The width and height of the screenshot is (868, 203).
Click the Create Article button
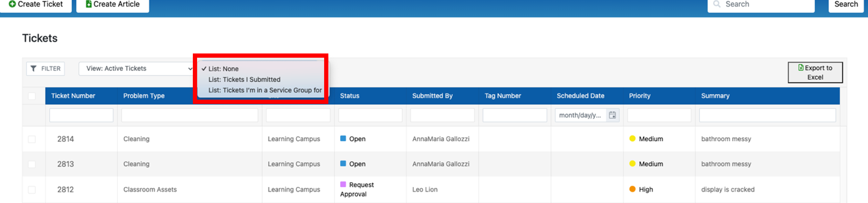point(113,5)
